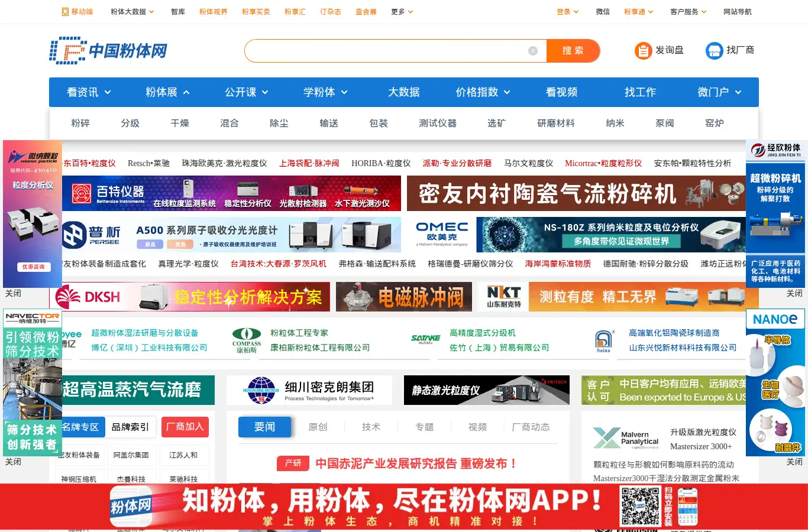The height and width of the screenshot is (532, 808).
Task: Expand the 粉体大数据 dropdown
Action: [132, 12]
